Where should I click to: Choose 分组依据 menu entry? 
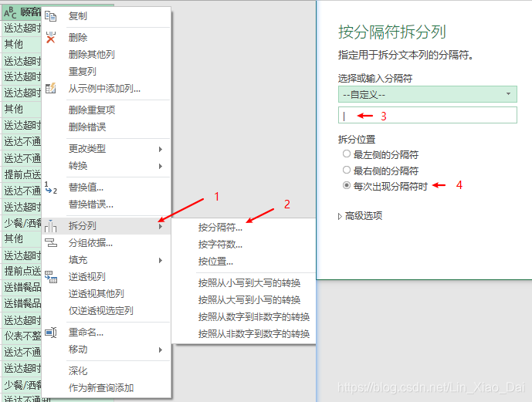[90, 243]
